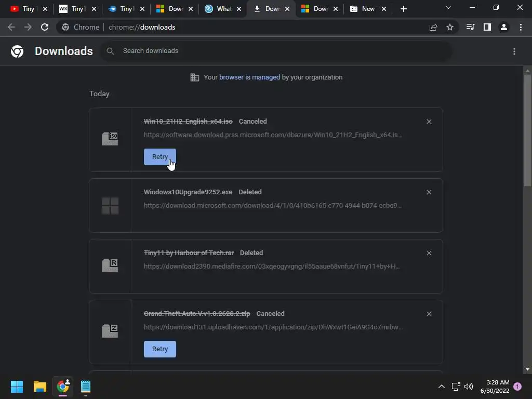Remove Tiny11 by Harbour of Tech.rar entry
This screenshot has width=532, height=399.
(429, 253)
